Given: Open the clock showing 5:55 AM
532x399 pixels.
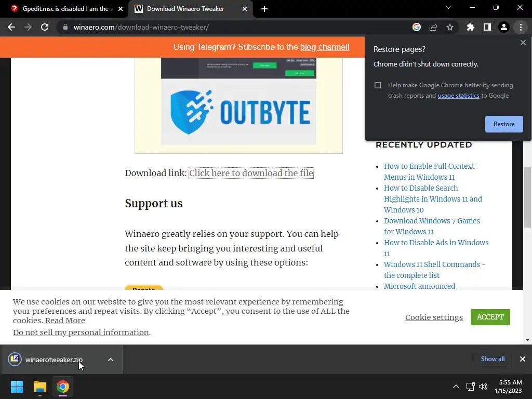Looking at the screenshot, I should click(508, 387).
